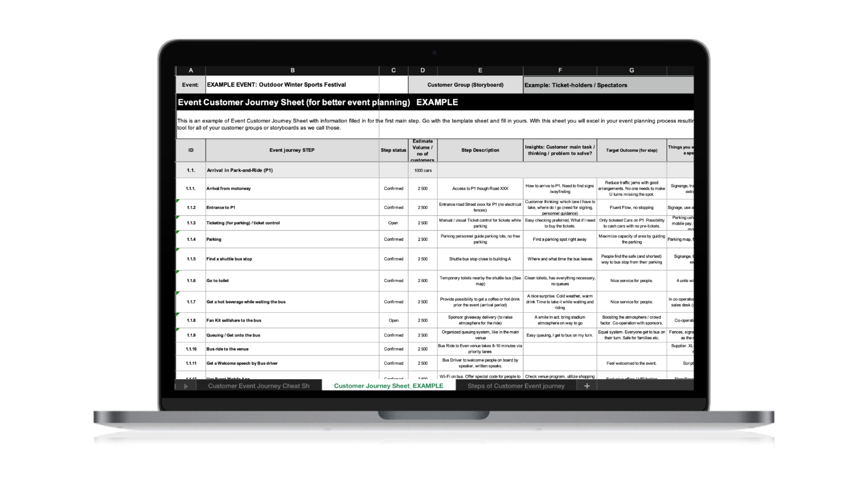Image resolution: width=868 pixels, height=488 pixels.
Task: Click 'Confirmed' status for Arrival from motorway
Action: coord(393,188)
